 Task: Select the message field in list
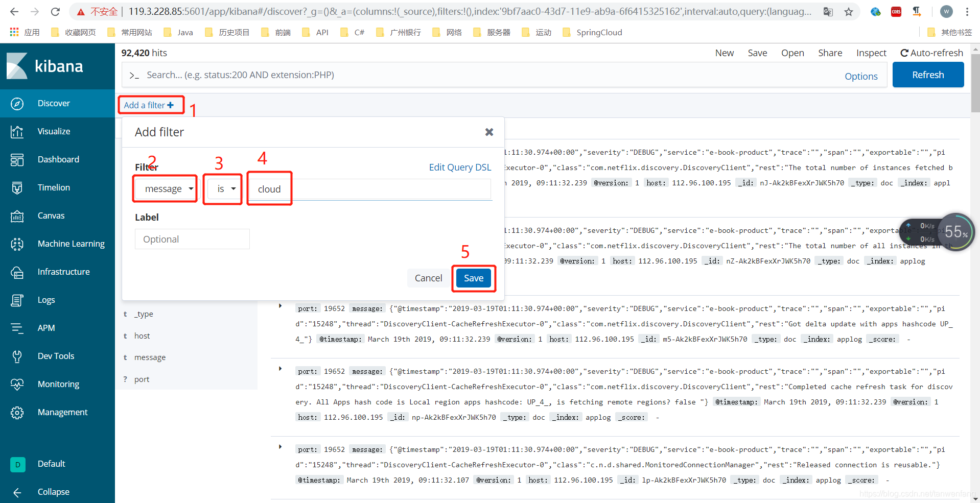(150, 357)
